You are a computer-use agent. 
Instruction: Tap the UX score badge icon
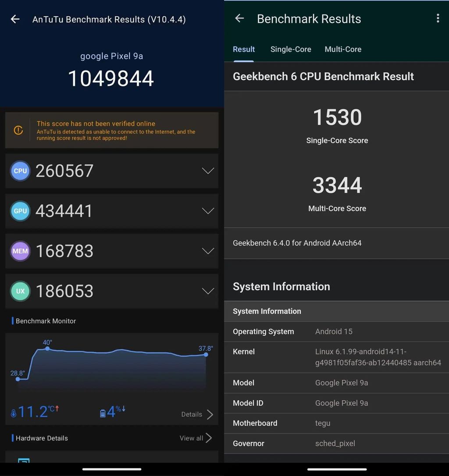pos(20,291)
